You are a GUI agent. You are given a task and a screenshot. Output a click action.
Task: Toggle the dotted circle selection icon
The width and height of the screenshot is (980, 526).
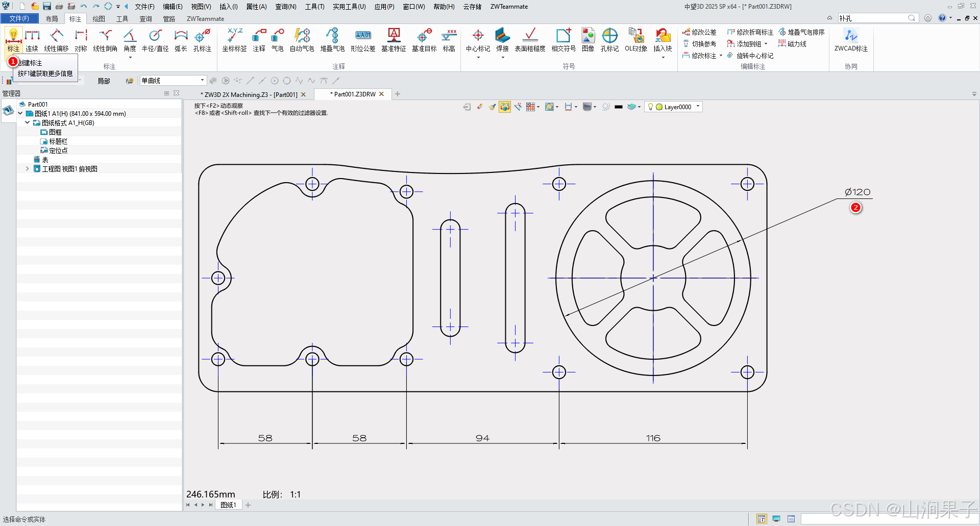[606, 107]
